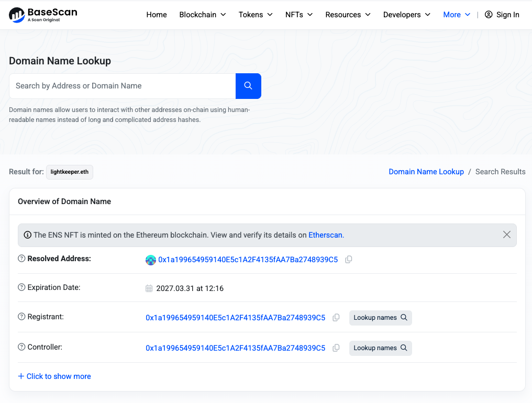Copy the Controller address
This screenshot has width=532, height=403.
(336, 348)
